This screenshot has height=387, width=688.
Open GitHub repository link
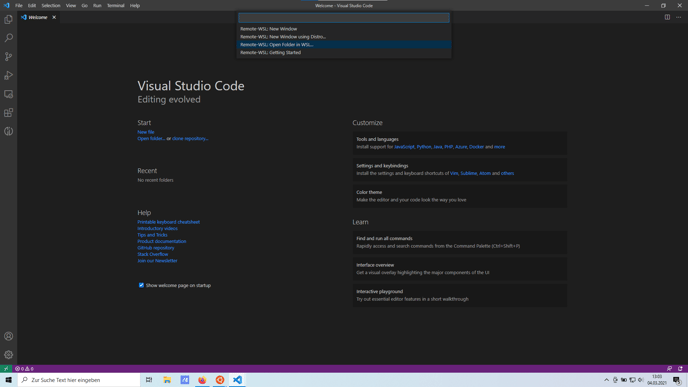click(x=156, y=248)
